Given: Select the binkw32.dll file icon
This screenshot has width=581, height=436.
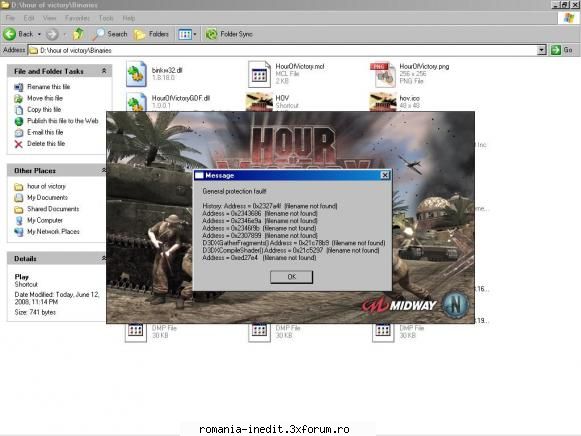Looking at the screenshot, I should (136, 74).
